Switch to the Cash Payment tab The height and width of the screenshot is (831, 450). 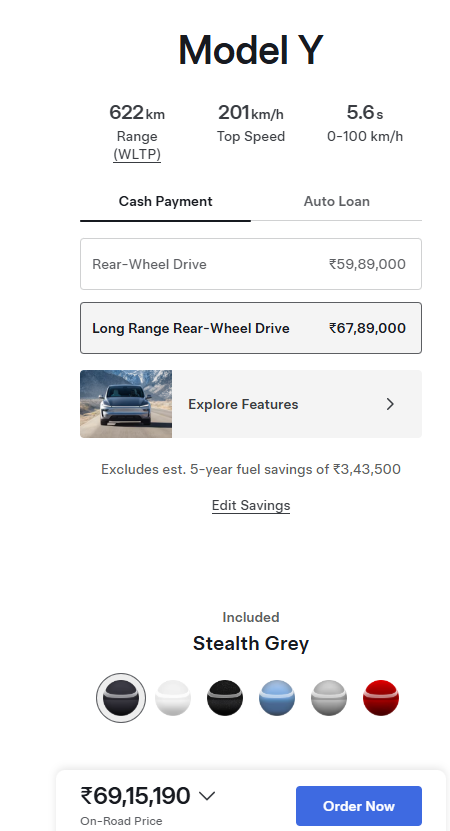click(x=165, y=202)
